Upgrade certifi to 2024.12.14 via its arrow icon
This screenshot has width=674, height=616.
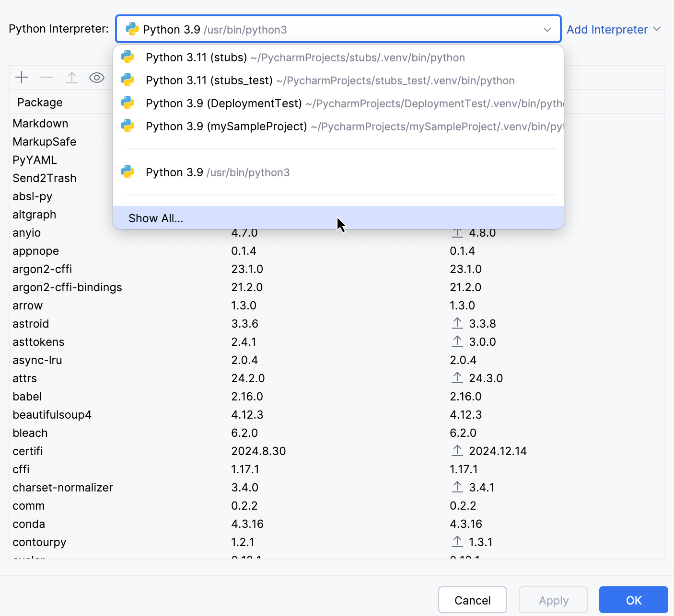tap(457, 450)
